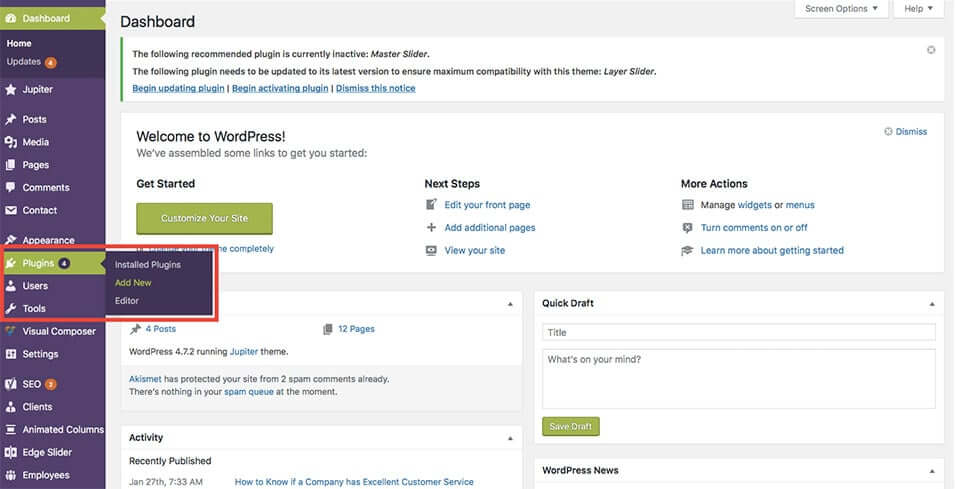
Task: Click the Appearance brush icon
Action: (x=10, y=240)
